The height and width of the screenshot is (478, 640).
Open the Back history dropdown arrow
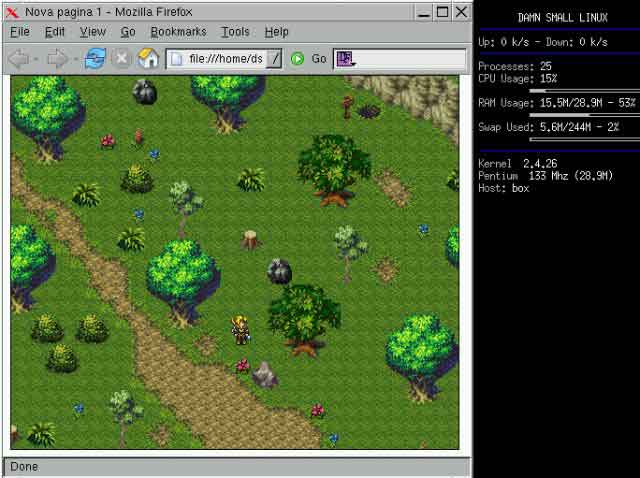(36, 60)
